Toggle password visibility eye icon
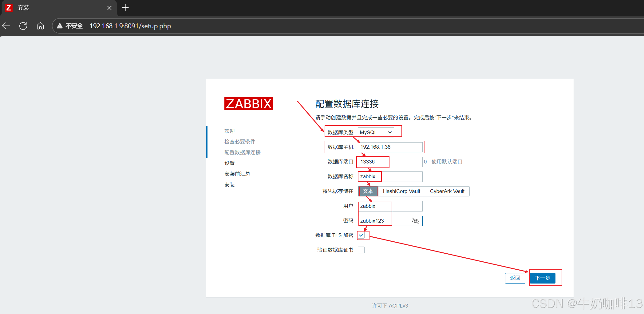644x314 pixels. pos(415,221)
